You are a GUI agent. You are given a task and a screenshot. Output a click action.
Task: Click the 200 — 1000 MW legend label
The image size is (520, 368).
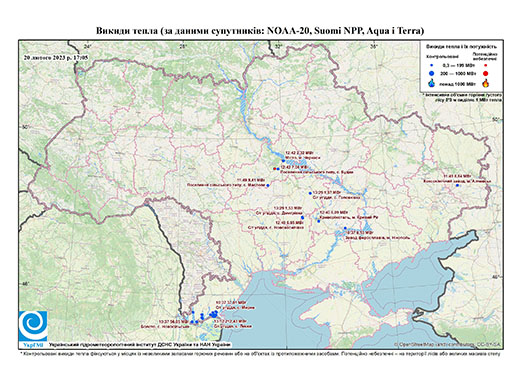point(458,73)
